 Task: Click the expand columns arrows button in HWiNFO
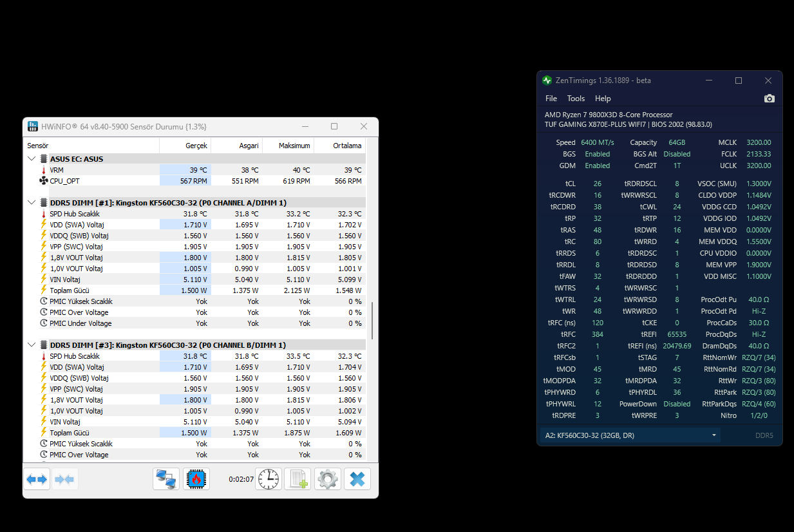(37, 479)
